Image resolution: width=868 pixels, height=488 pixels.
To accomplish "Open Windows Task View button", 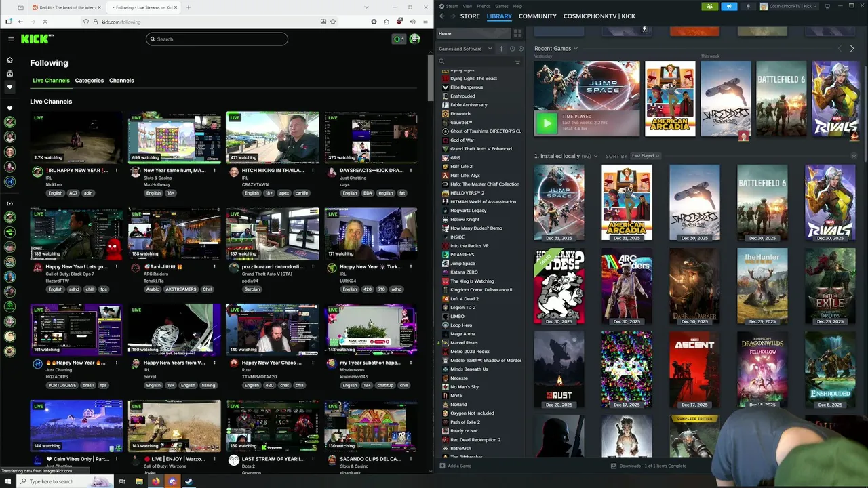I will point(122,481).
